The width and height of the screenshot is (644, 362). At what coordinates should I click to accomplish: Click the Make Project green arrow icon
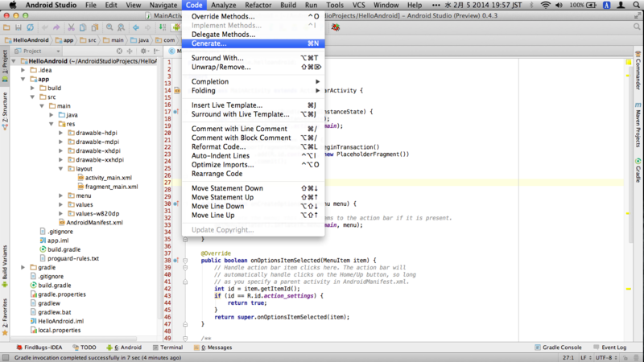click(163, 27)
